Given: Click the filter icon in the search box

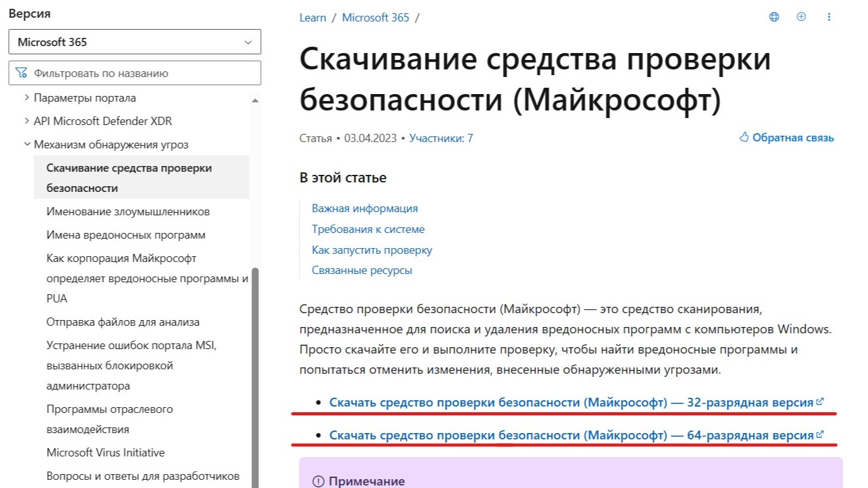Looking at the screenshot, I should [21, 73].
